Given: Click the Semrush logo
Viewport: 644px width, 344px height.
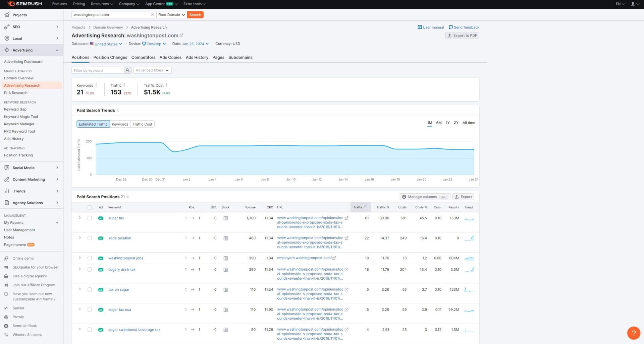Looking at the screenshot, I should click(x=24, y=4).
